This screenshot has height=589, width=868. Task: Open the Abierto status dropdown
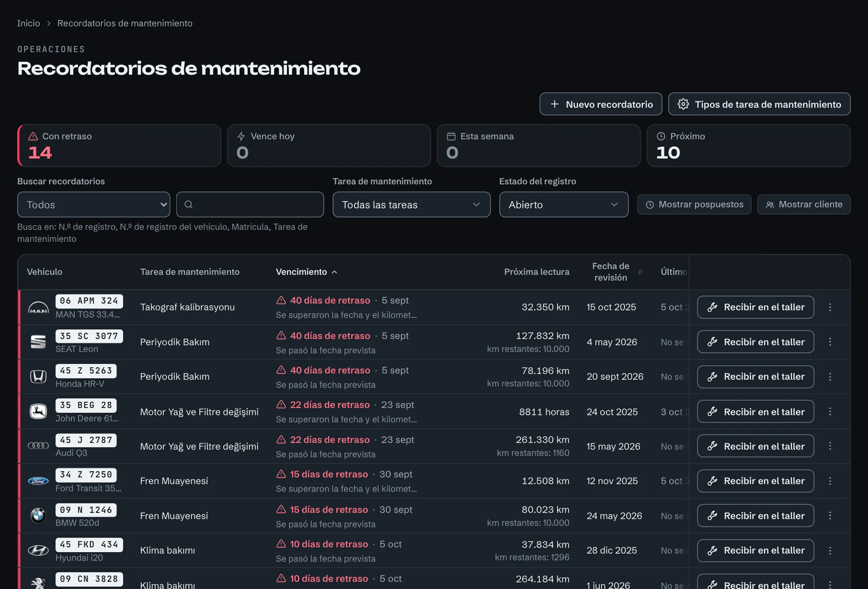[564, 204]
